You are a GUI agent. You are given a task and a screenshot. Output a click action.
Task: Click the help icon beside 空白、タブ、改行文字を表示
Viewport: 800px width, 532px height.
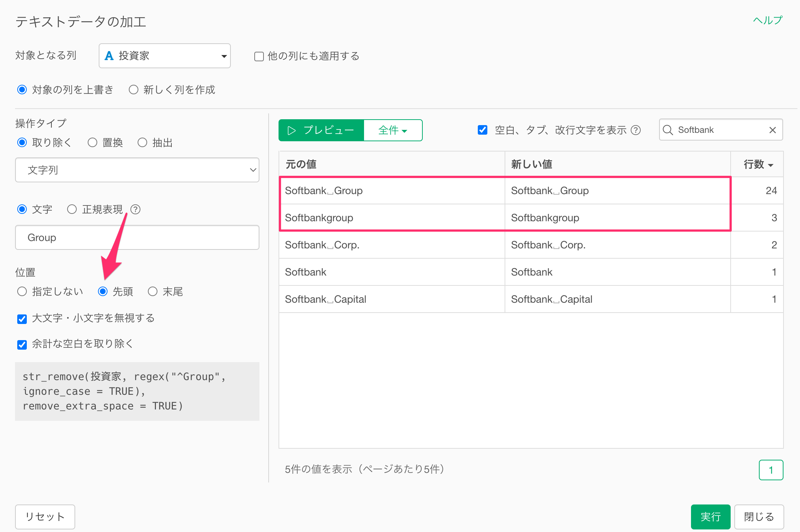636,130
